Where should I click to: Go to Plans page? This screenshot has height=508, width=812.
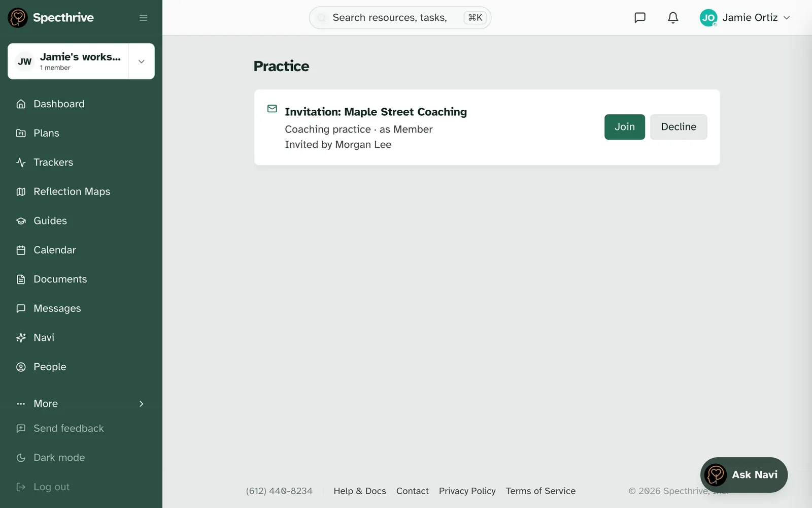pos(46,133)
